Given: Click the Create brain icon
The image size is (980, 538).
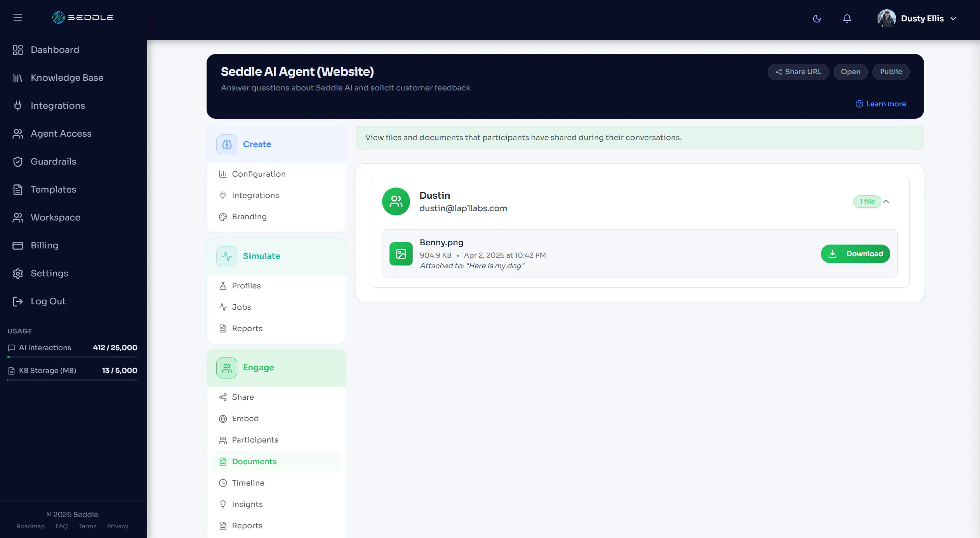Looking at the screenshot, I should tap(227, 144).
